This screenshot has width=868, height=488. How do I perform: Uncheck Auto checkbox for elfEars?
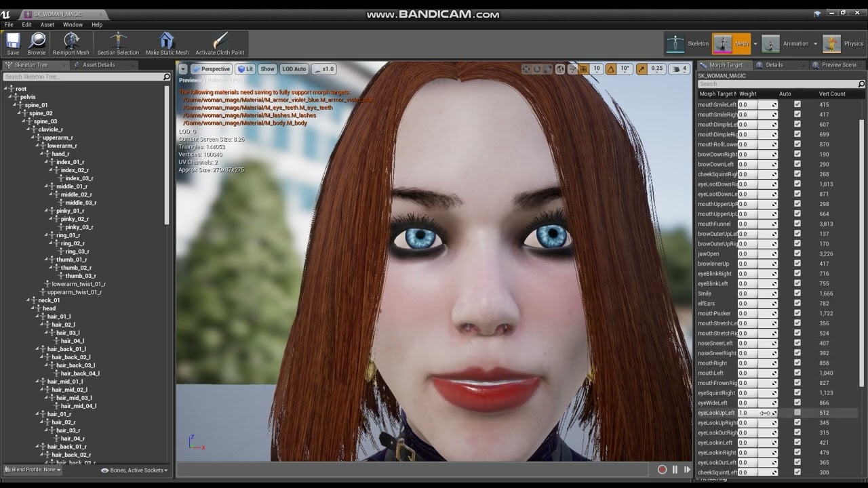click(x=797, y=303)
